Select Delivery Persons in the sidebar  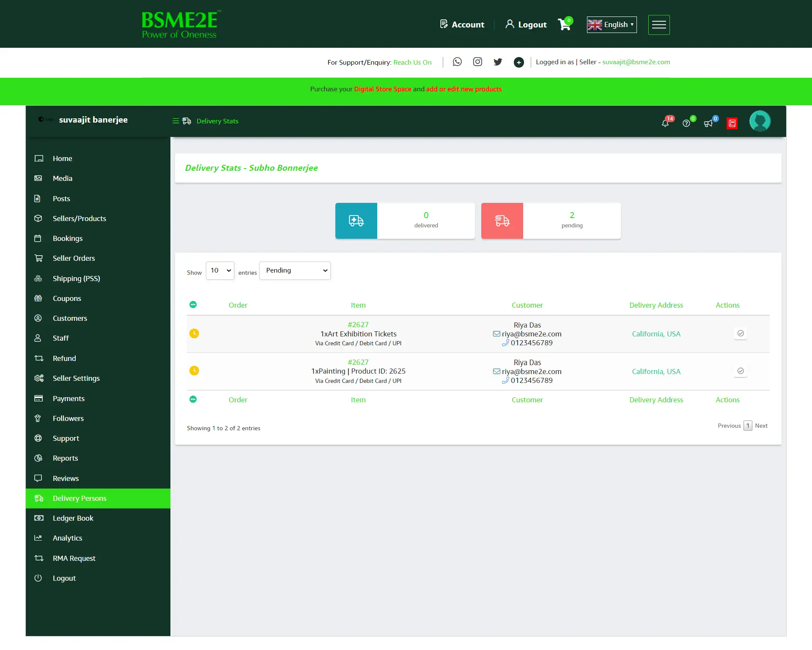click(98, 498)
